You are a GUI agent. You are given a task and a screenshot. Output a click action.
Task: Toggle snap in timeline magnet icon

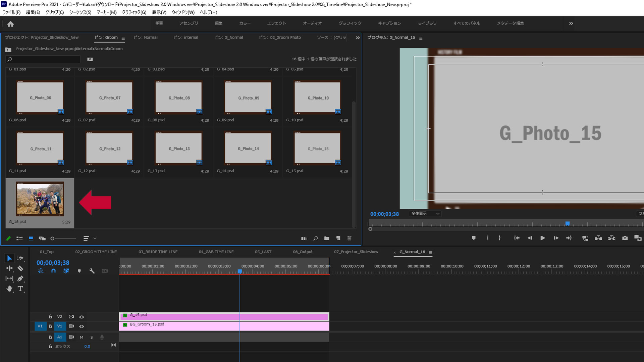click(x=53, y=271)
